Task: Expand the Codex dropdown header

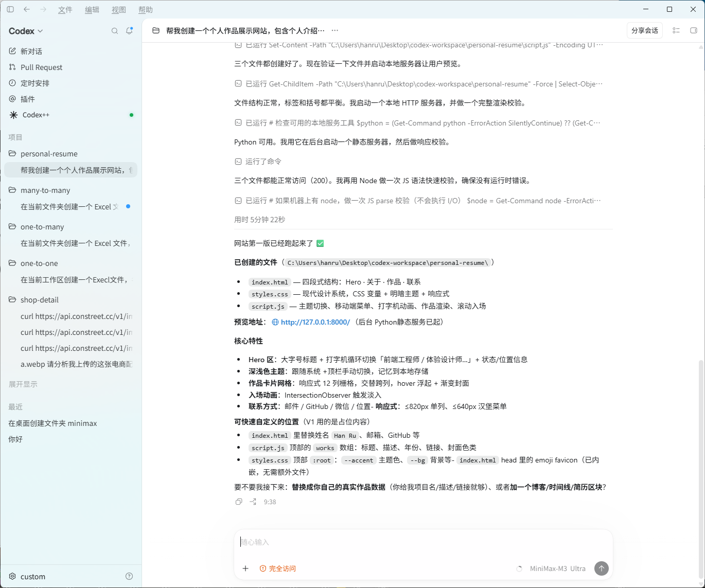Action: pos(26,31)
